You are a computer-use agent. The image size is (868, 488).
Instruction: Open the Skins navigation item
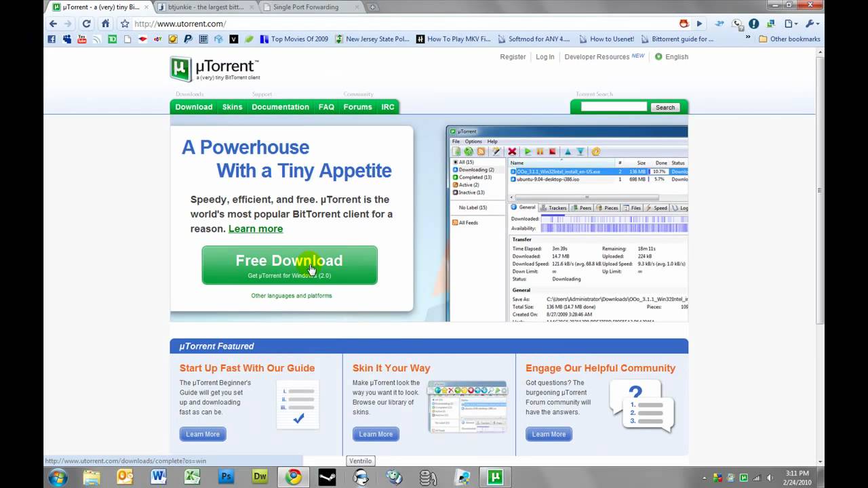coord(232,107)
